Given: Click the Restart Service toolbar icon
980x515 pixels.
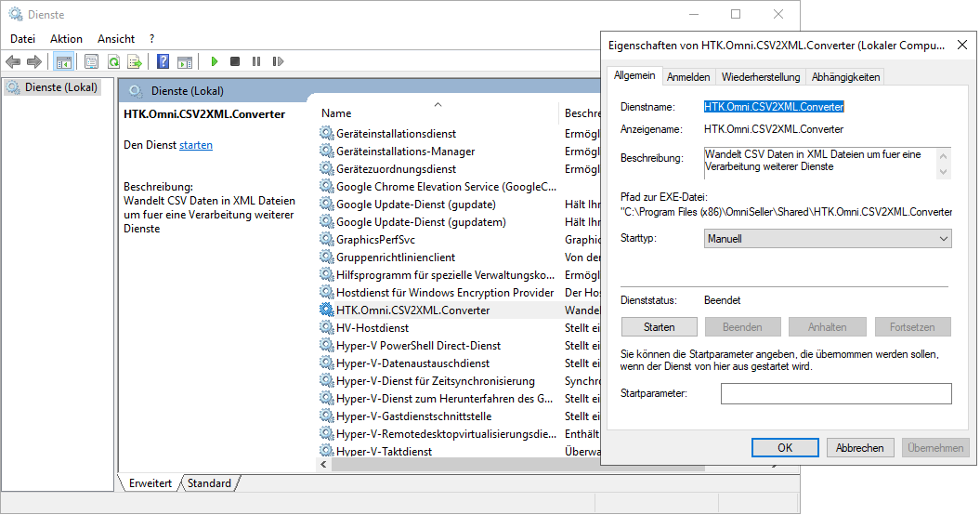Looking at the screenshot, I should click(277, 61).
